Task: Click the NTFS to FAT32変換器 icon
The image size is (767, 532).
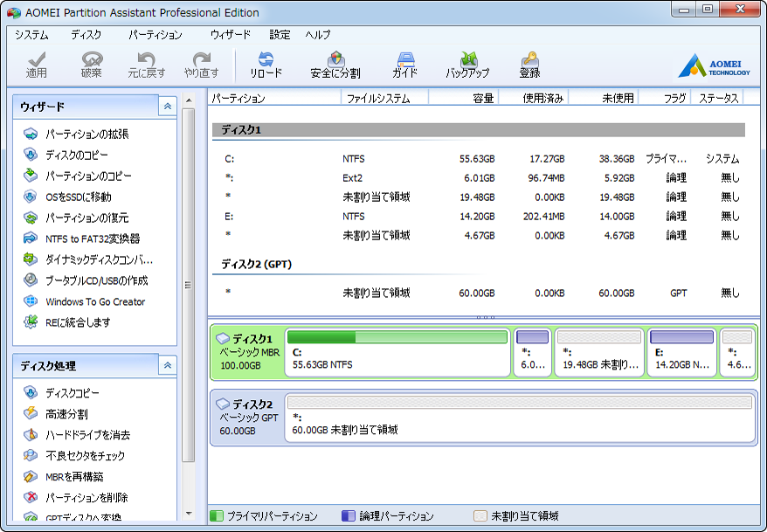Action: click(31, 238)
